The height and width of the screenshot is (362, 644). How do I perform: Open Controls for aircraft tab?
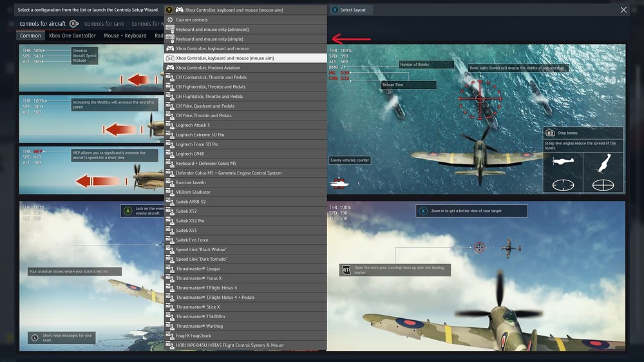pyautogui.click(x=43, y=24)
